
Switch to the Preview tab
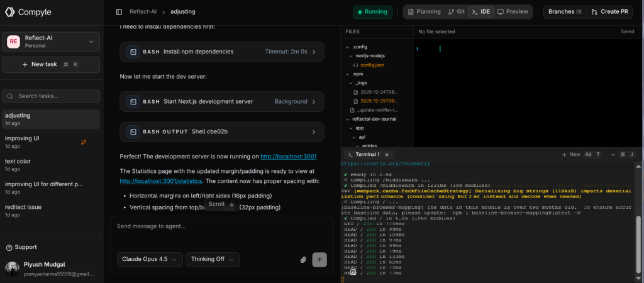513,12
